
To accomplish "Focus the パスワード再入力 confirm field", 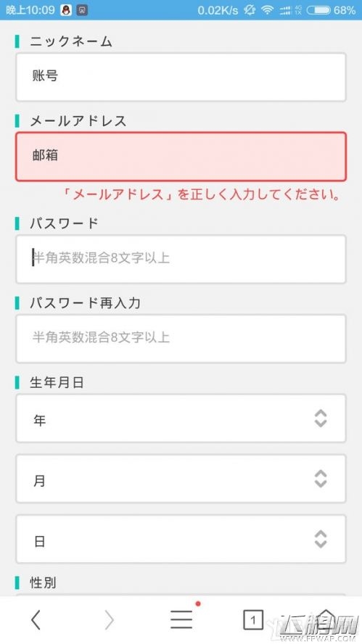I will [181, 339].
